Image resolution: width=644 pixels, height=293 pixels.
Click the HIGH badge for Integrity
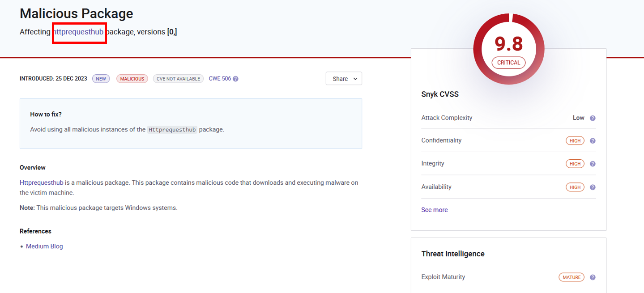click(x=575, y=164)
